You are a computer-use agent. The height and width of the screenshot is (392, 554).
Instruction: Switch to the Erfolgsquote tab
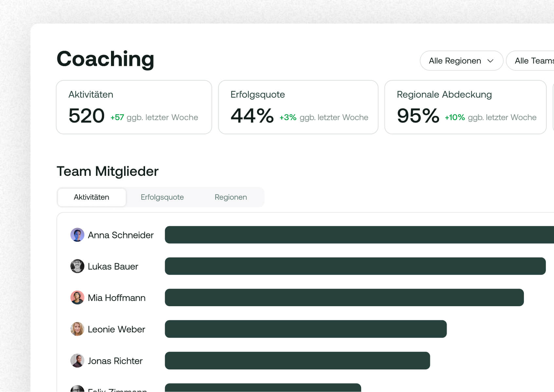tap(162, 197)
